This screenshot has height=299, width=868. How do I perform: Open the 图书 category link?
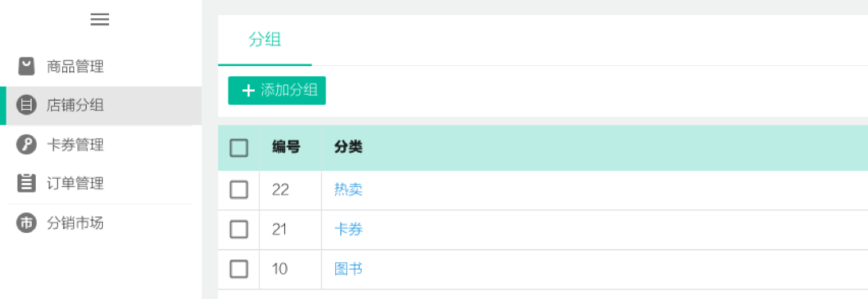(348, 269)
